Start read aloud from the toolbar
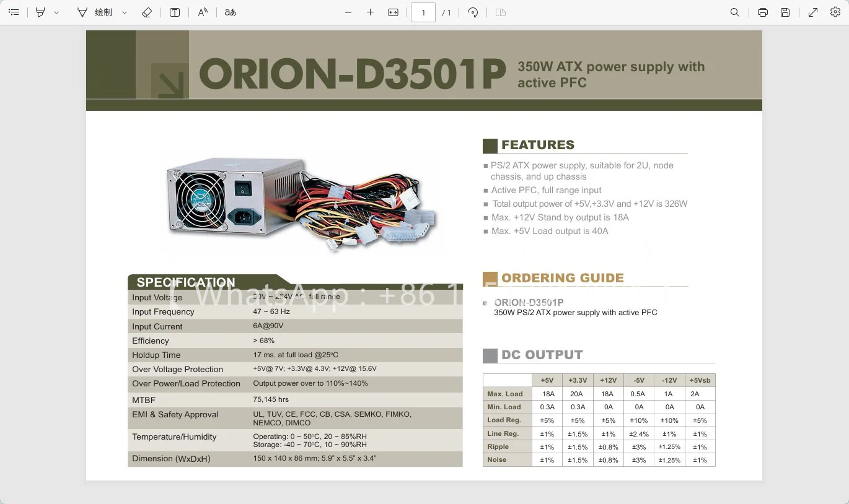This screenshot has width=849, height=504. click(x=203, y=12)
